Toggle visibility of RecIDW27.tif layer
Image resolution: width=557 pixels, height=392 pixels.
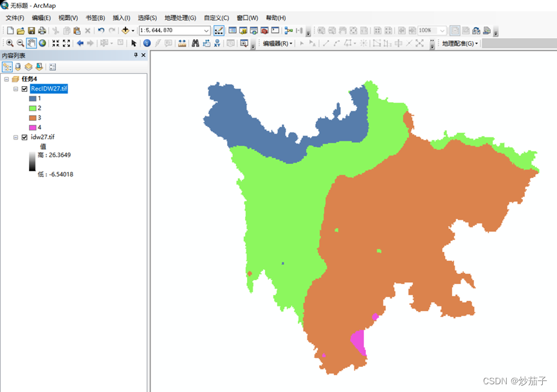click(24, 89)
